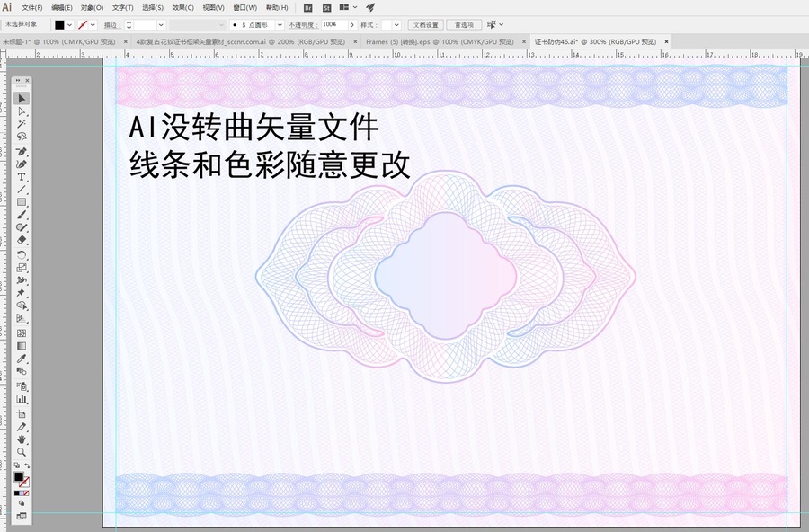Image resolution: width=809 pixels, height=532 pixels.
Task: Open the fill color dropdown arrow
Action: [x=69, y=25]
